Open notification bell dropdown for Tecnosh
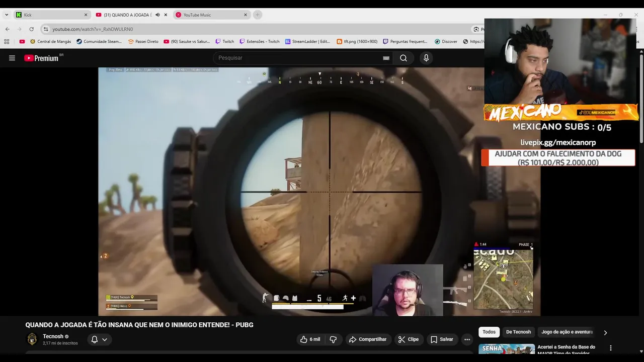The height and width of the screenshot is (362, 644). (x=99, y=339)
